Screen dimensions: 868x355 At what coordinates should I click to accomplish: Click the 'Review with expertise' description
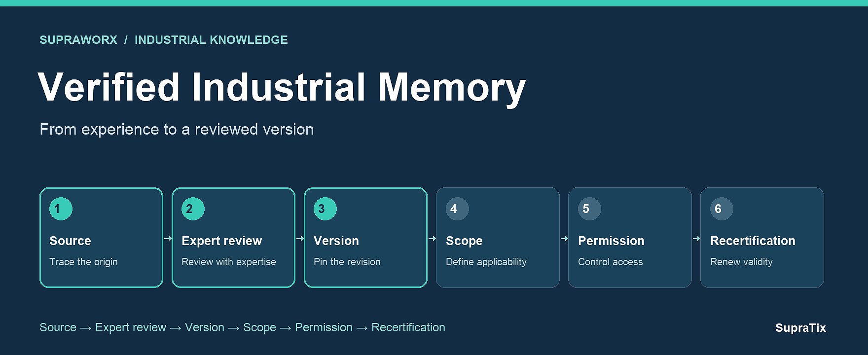[229, 262]
